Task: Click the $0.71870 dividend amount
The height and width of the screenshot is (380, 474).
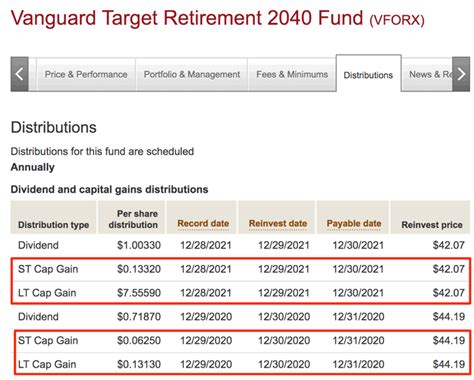Action: point(139,316)
